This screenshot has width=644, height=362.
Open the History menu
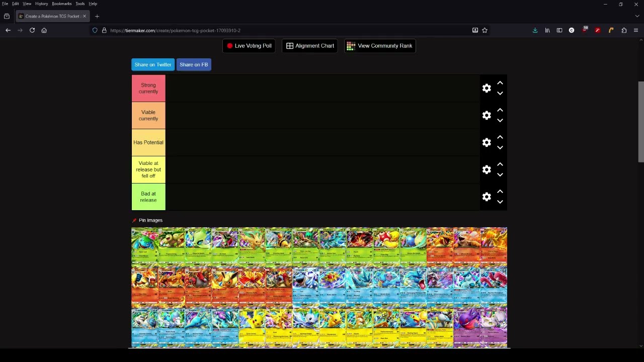click(42, 4)
